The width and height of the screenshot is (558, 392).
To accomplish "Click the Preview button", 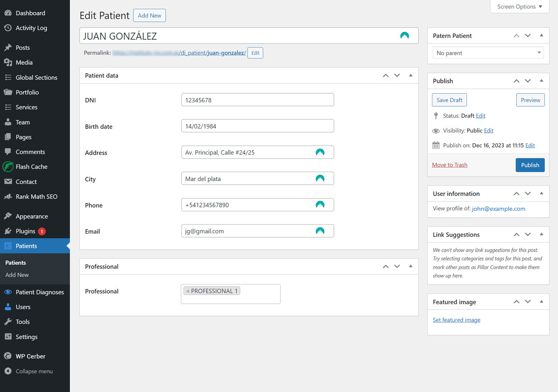I will click(531, 100).
